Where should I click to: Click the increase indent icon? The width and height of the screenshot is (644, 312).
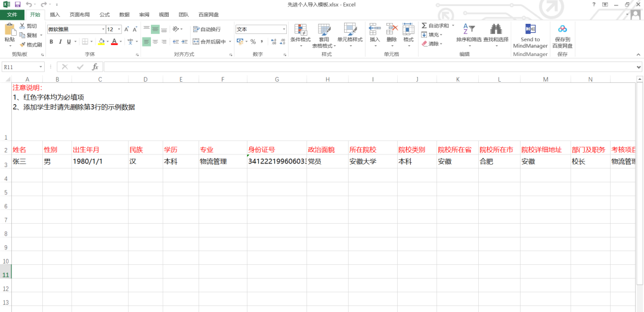pyautogui.click(x=184, y=42)
